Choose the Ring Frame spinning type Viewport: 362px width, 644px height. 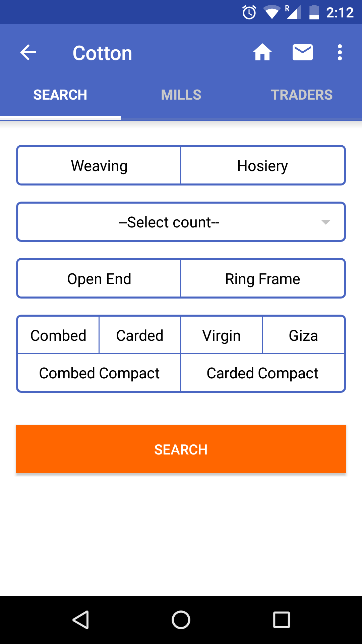(263, 278)
